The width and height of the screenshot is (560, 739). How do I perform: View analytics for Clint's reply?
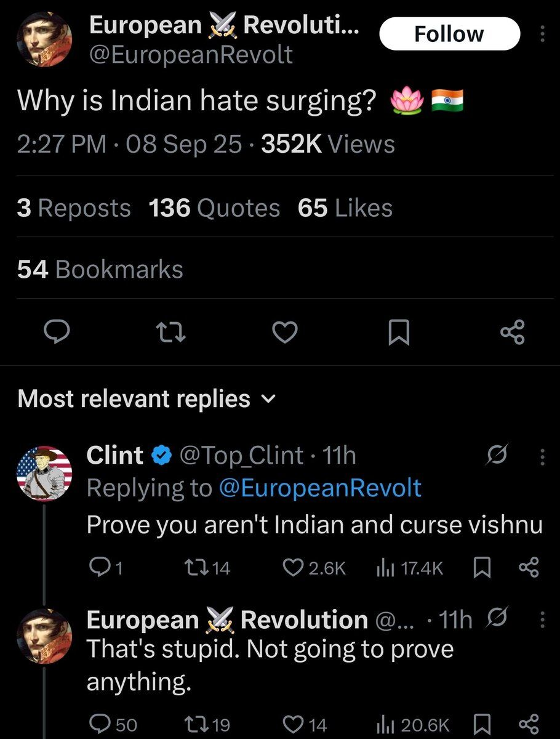pos(409,567)
